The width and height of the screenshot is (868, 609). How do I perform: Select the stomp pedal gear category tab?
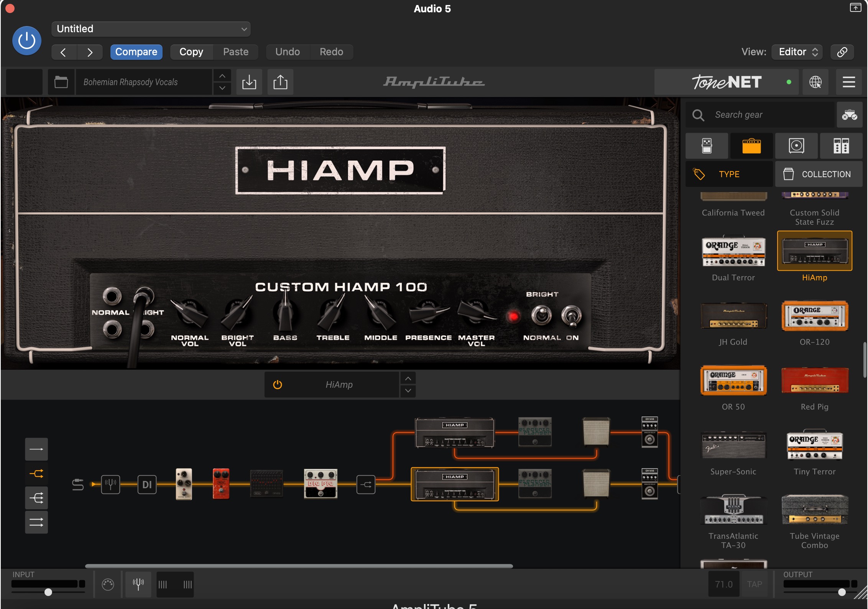pyautogui.click(x=707, y=146)
